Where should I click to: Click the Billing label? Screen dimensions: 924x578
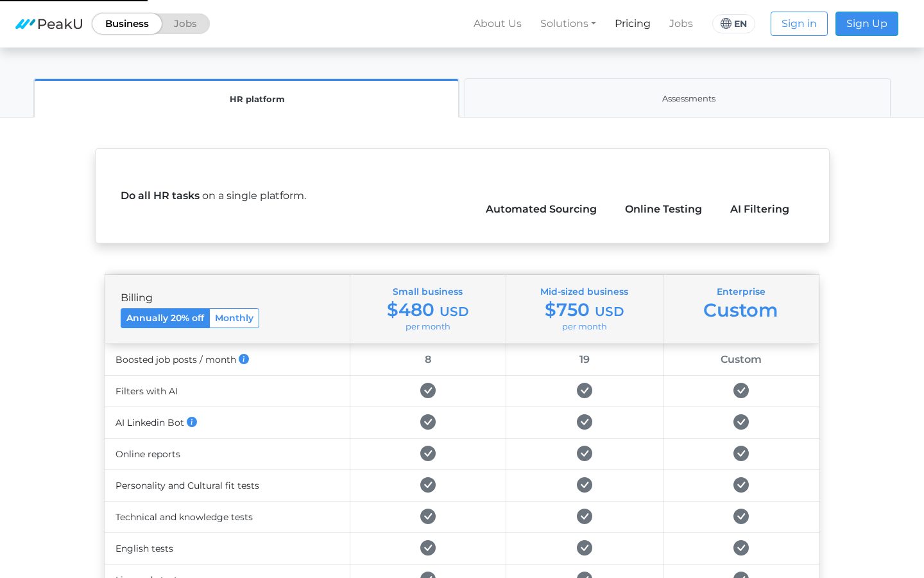click(x=137, y=298)
